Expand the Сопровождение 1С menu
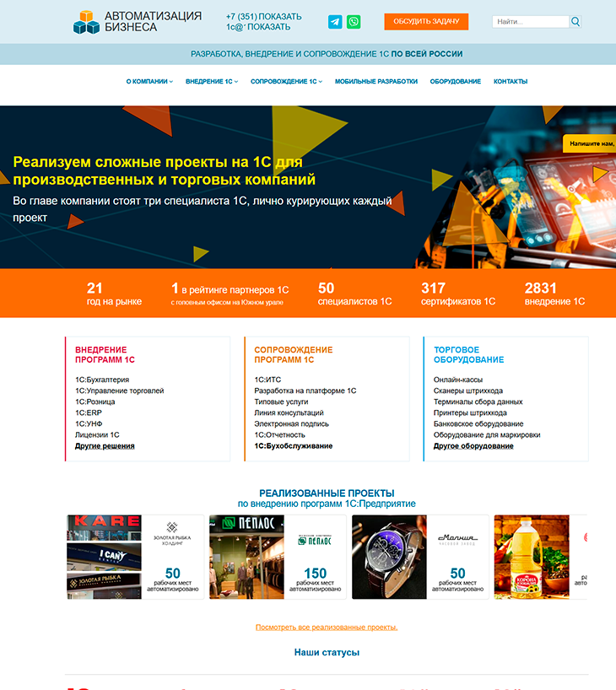The height and width of the screenshot is (690, 616). point(287,82)
